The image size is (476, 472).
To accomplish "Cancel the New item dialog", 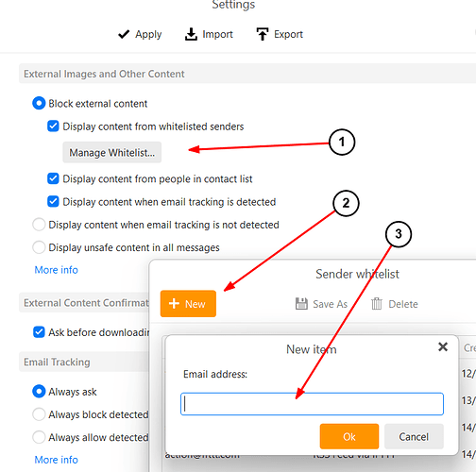I will tap(414, 436).
